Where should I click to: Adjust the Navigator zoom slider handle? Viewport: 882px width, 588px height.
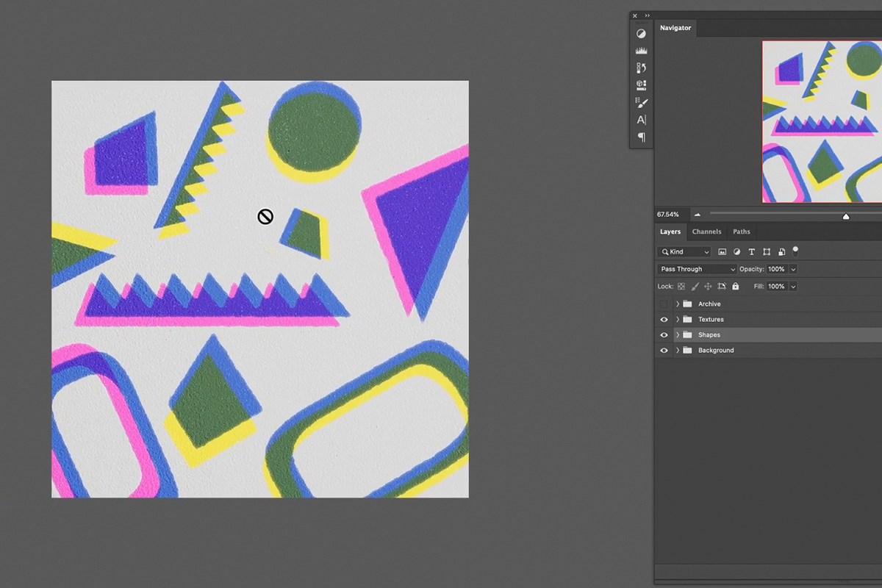846,216
